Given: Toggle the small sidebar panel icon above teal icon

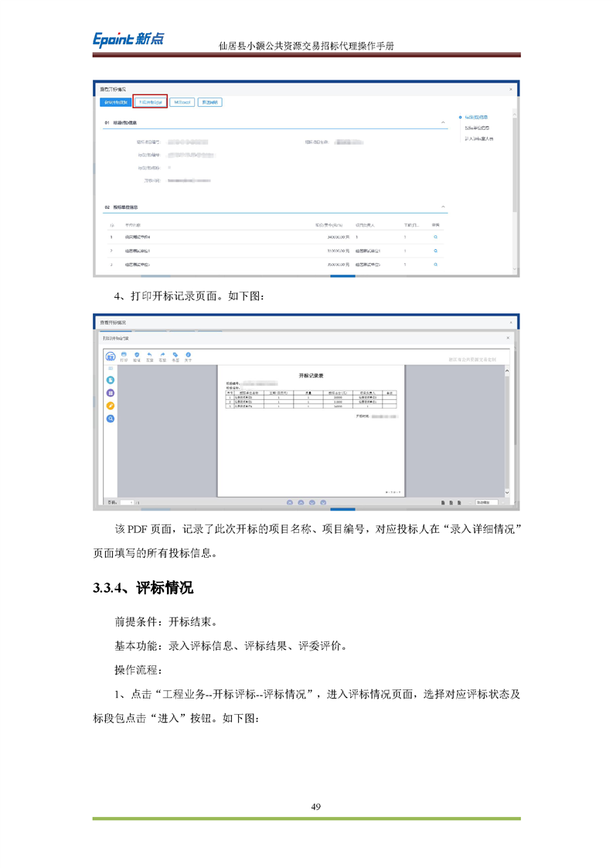Looking at the screenshot, I should click(x=111, y=368).
